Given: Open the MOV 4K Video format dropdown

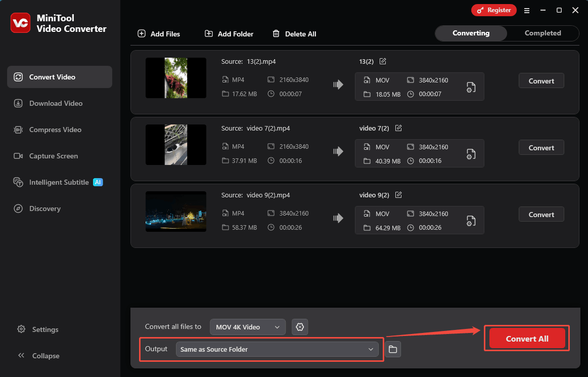Looking at the screenshot, I should pos(247,327).
